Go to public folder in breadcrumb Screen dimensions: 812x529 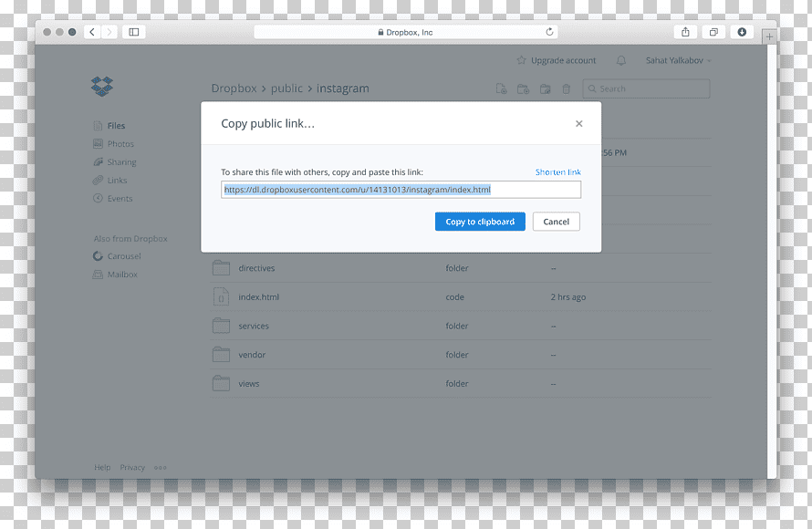coord(286,88)
